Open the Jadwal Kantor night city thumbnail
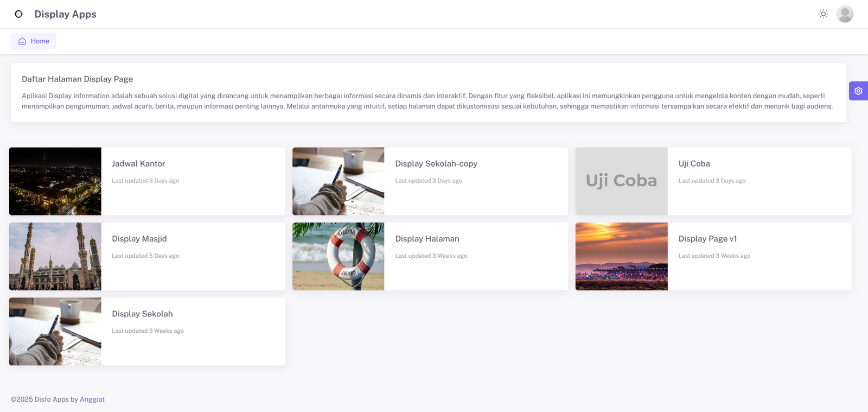The height and width of the screenshot is (412, 868). (55, 181)
